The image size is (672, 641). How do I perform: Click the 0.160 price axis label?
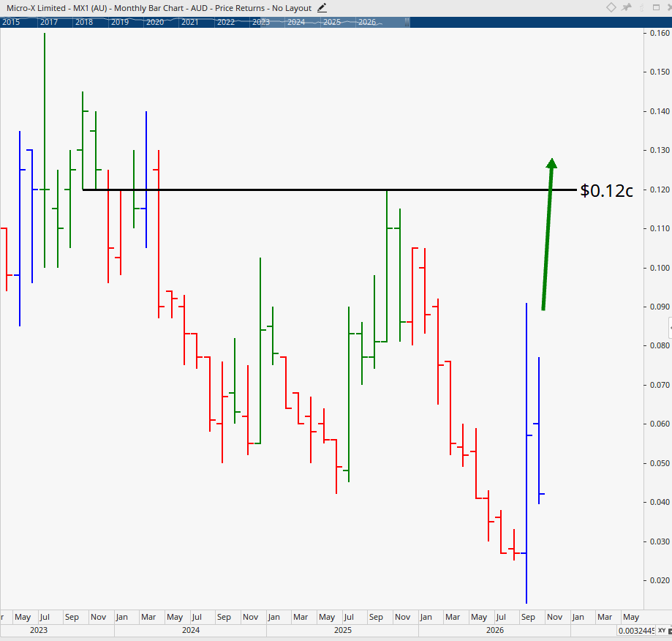click(660, 33)
